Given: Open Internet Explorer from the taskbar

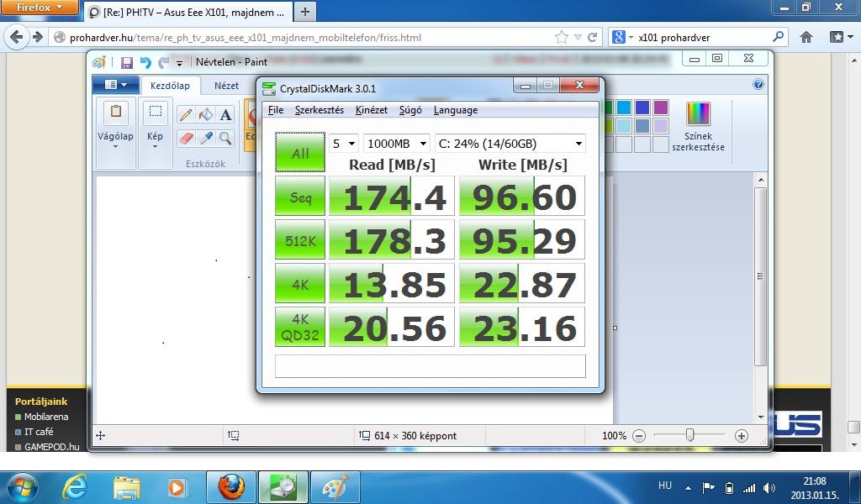Looking at the screenshot, I should (x=75, y=487).
